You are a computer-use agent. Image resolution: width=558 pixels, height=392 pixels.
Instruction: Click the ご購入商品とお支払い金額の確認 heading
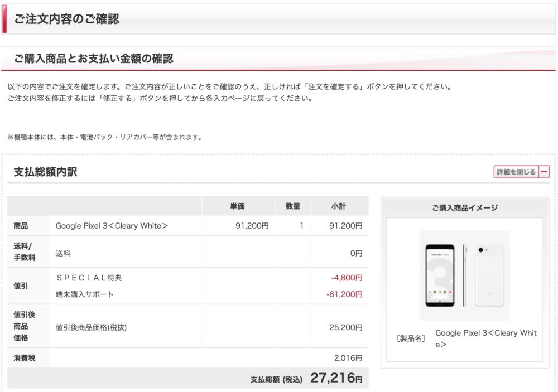pyautogui.click(x=94, y=59)
